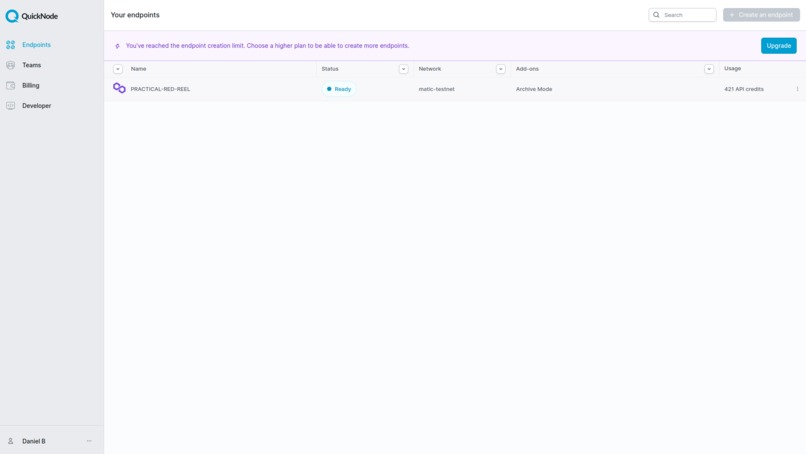Viewport: 806px width, 454px height.
Task: Click the Name column header
Action: pos(138,68)
